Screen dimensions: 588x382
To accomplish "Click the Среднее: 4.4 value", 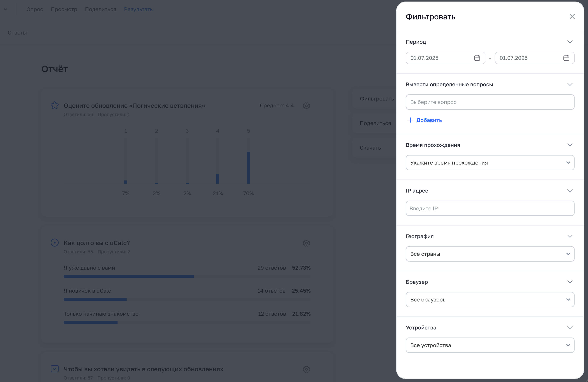I will tap(277, 105).
